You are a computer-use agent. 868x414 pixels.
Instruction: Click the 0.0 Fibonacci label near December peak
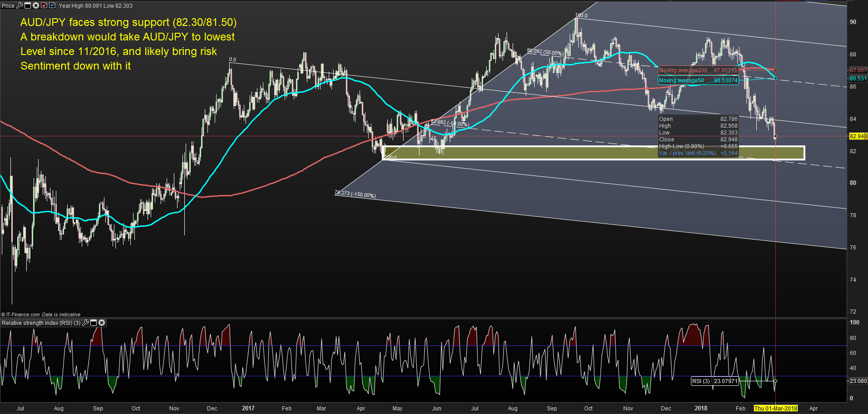(232, 60)
